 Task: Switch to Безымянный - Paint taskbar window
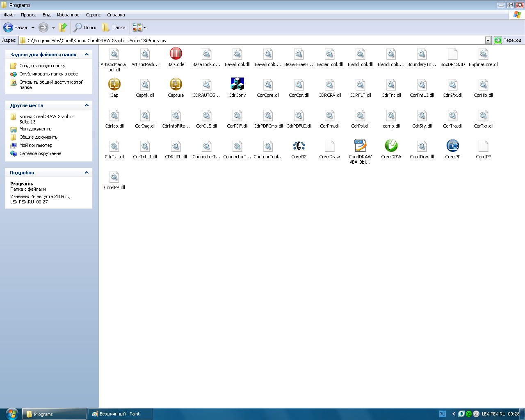coord(120,414)
